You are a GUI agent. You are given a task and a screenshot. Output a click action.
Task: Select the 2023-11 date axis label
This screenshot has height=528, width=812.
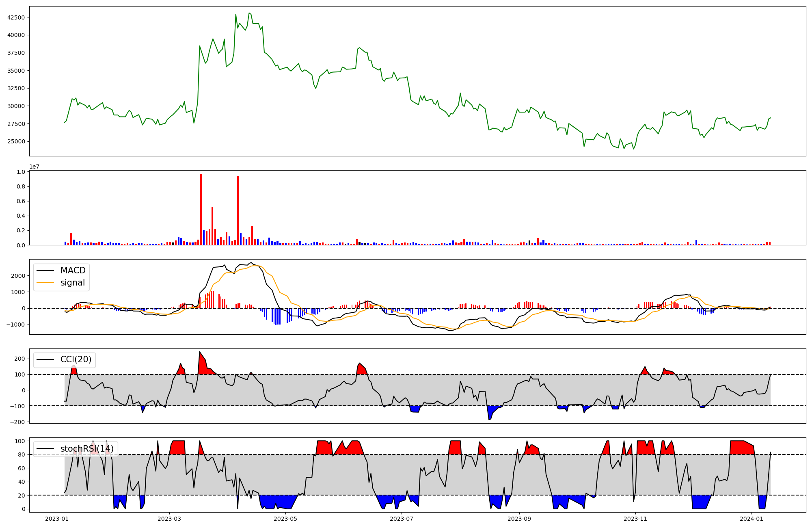[x=636, y=519]
